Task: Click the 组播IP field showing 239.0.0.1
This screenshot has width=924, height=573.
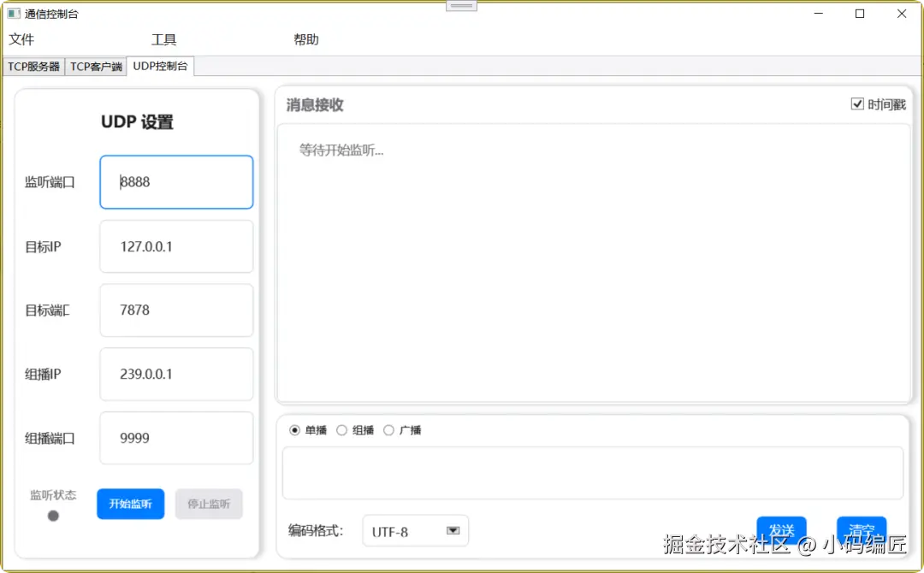Action: pyautogui.click(x=177, y=374)
